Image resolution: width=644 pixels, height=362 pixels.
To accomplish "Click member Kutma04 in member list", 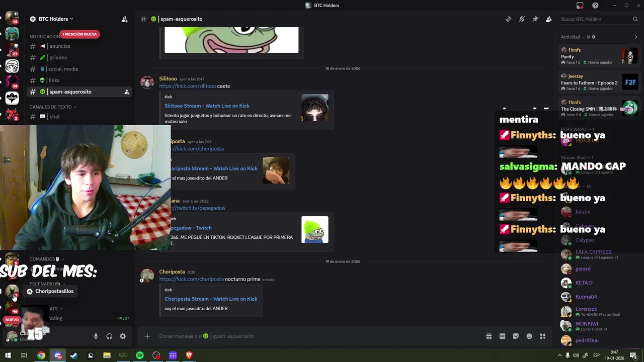I will point(599,297).
